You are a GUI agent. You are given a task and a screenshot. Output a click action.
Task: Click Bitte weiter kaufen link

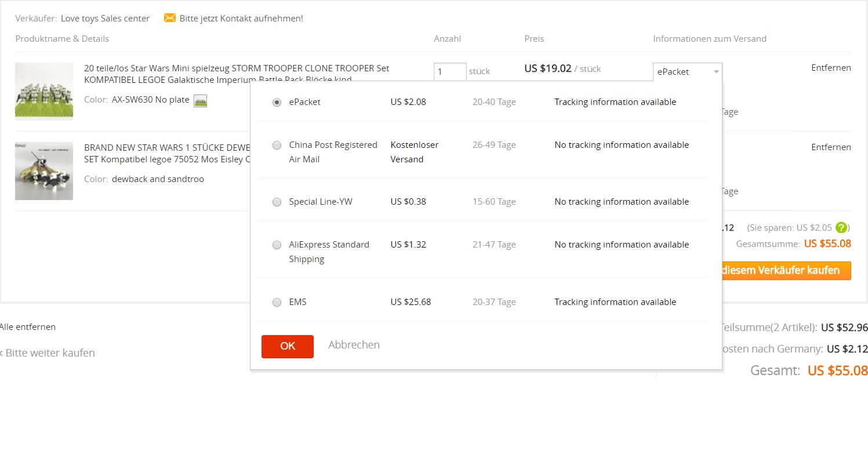49,353
